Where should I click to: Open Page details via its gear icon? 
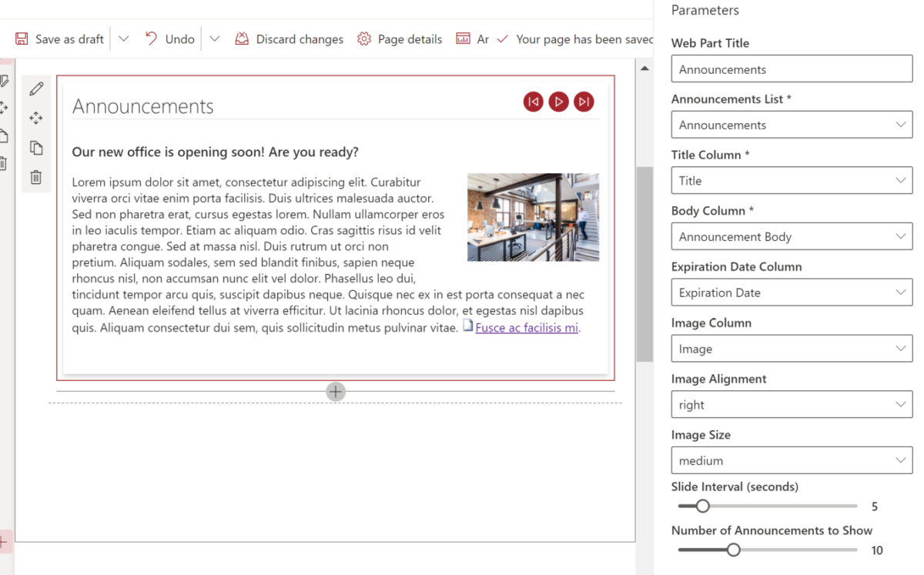[363, 38]
